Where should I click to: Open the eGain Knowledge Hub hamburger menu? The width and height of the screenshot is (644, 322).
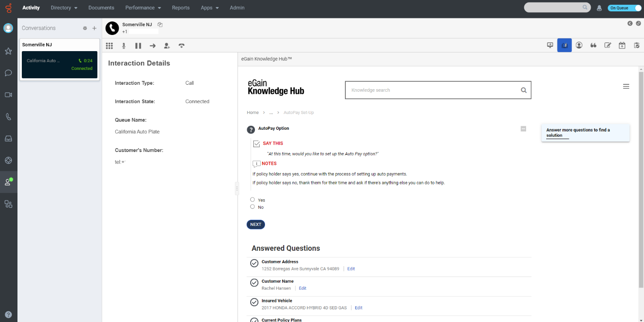626,86
